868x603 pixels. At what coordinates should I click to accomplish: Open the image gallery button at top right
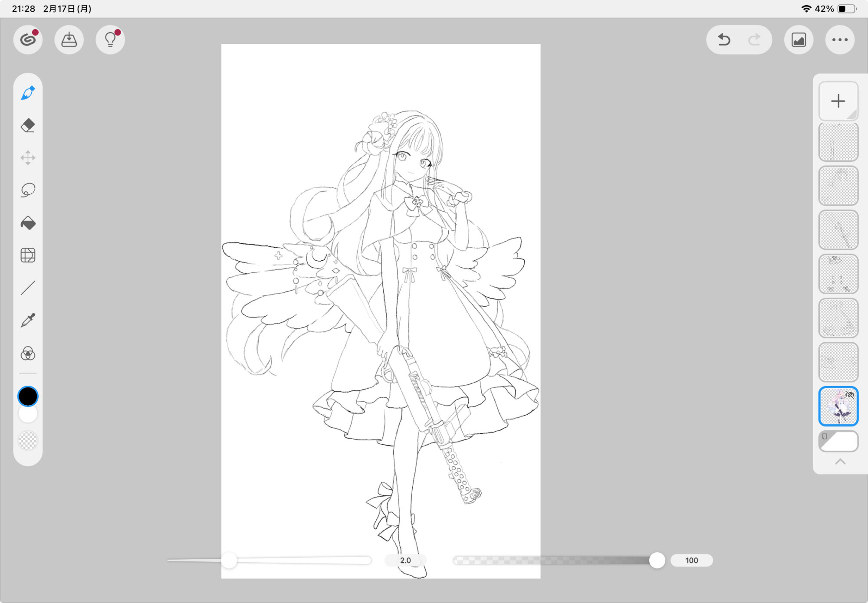(x=799, y=40)
